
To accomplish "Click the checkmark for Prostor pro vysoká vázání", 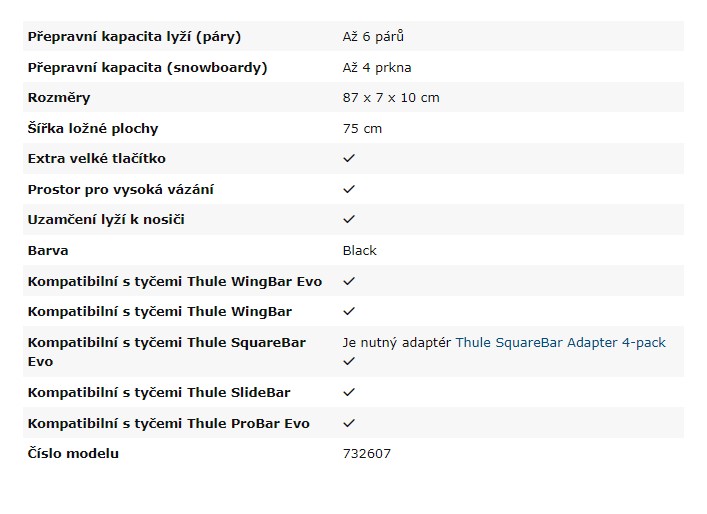I will coord(349,189).
